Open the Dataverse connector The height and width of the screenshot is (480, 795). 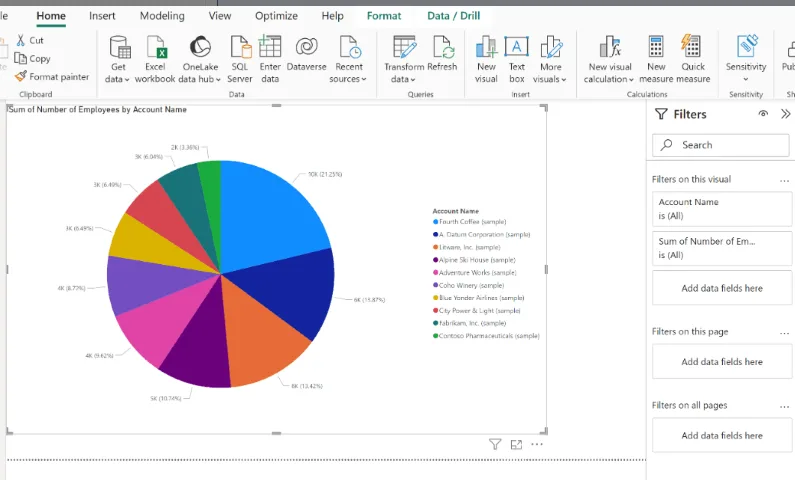point(306,54)
